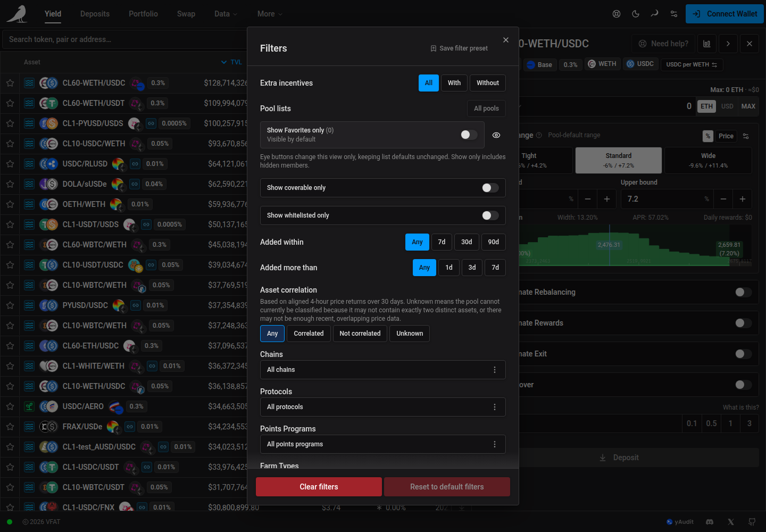Viewport: 766px width, 532px height.
Task: Enable Show coverable only
Action: [490, 188]
